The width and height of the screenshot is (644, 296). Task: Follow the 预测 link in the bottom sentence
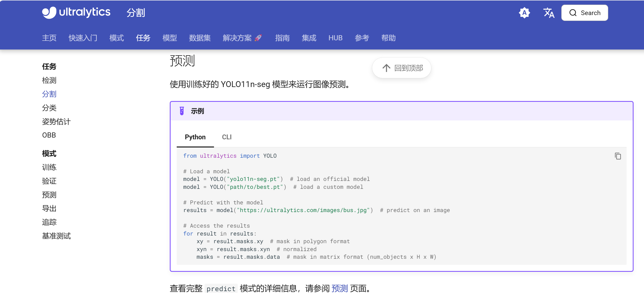[x=340, y=288]
